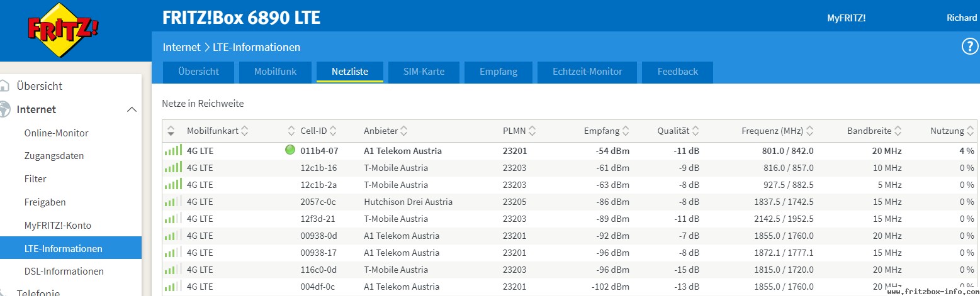Click quality value -15 dB

[685, 270]
